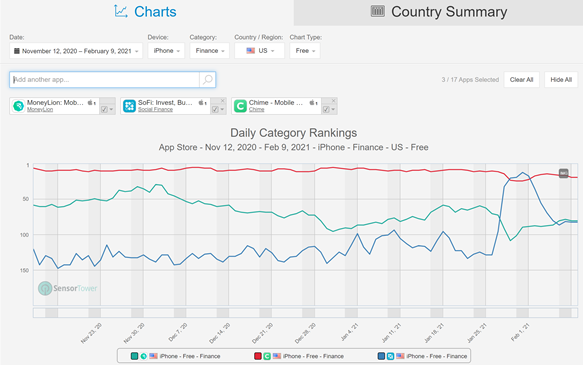Uncheck the SoFi visibility checkbox

(215, 109)
